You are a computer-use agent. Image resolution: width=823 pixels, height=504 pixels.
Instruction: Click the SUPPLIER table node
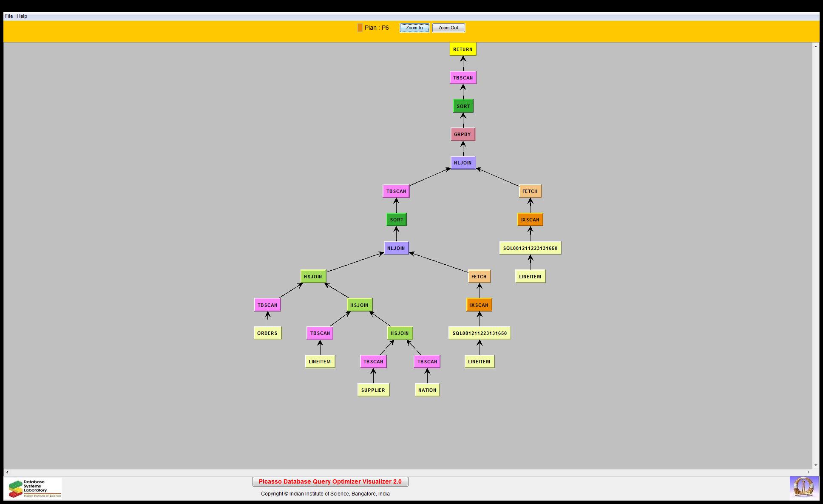point(373,390)
